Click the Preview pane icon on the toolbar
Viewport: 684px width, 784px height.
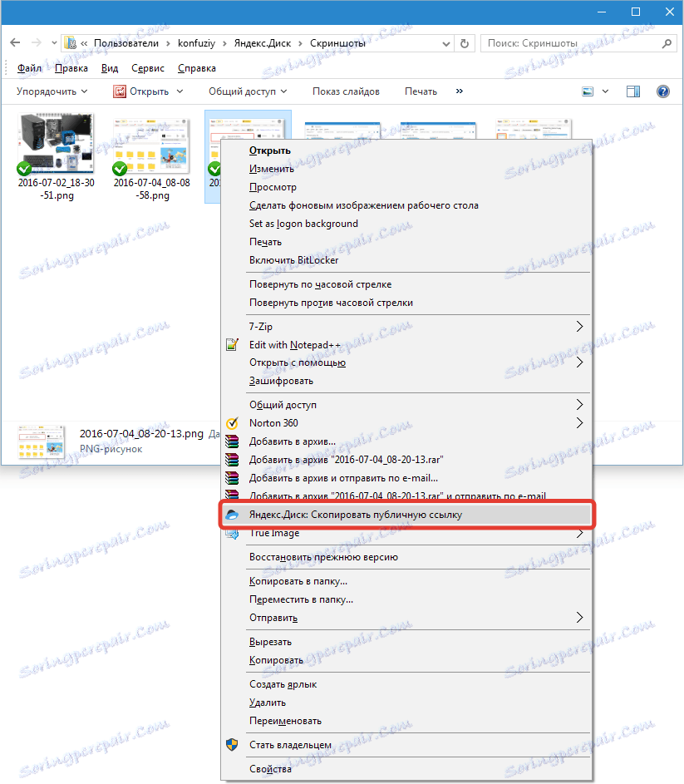tap(632, 91)
